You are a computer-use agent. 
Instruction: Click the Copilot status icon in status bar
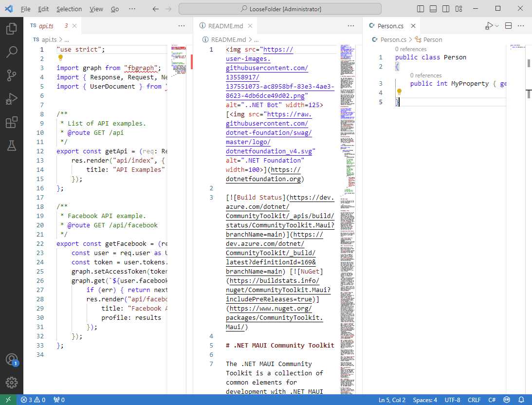pos(507,400)
